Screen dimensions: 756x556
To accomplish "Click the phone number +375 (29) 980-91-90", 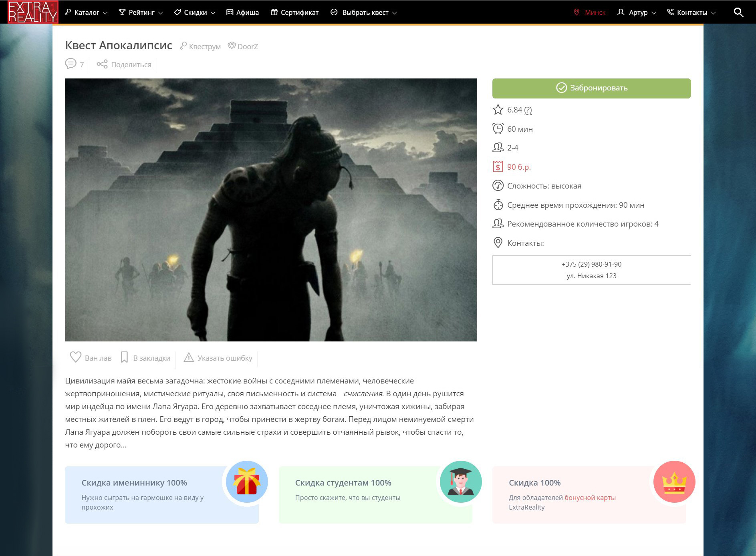I will (591, 264).
